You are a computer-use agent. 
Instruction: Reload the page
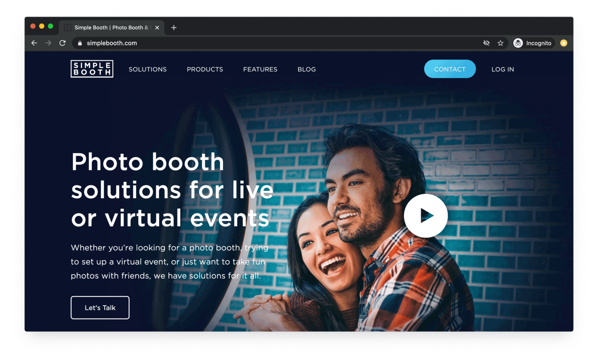(x=62, y=43)
